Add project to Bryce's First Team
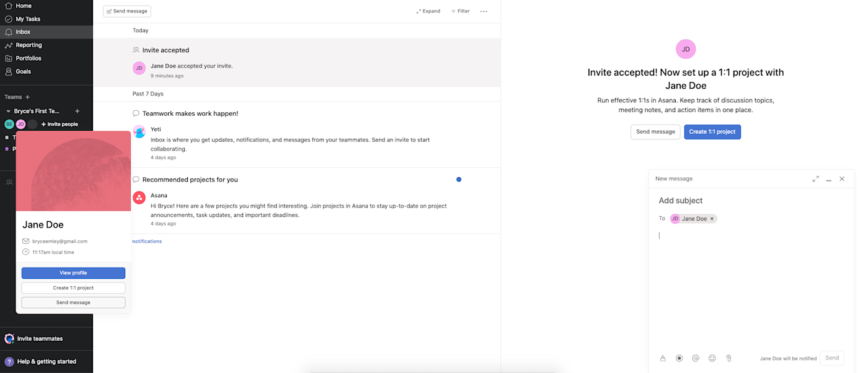Image resolution: width=868 pixels, height=373 pixels. pyautogui.click(x=77, y=112)
